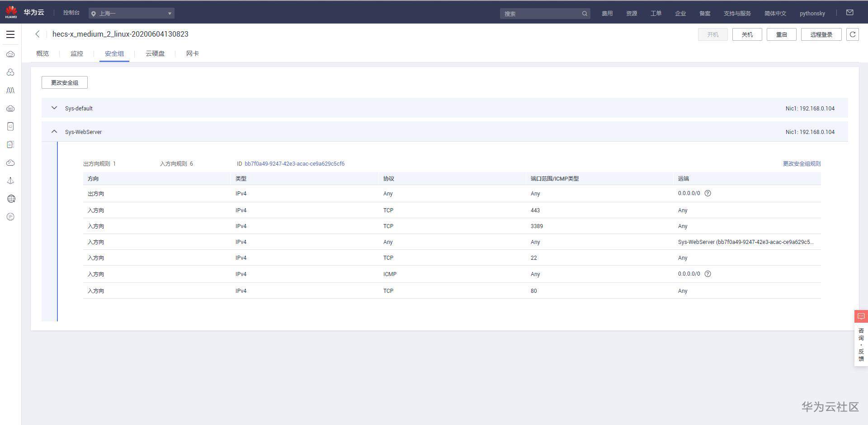Click the refresh icon button

(853, 34)
